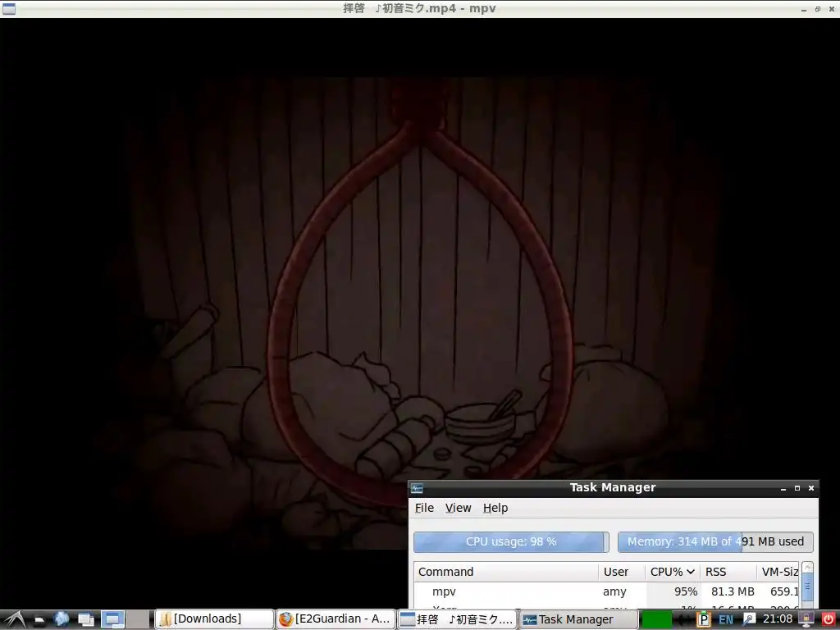Click the 21:08 panel clock

click(x=778, y=619)
